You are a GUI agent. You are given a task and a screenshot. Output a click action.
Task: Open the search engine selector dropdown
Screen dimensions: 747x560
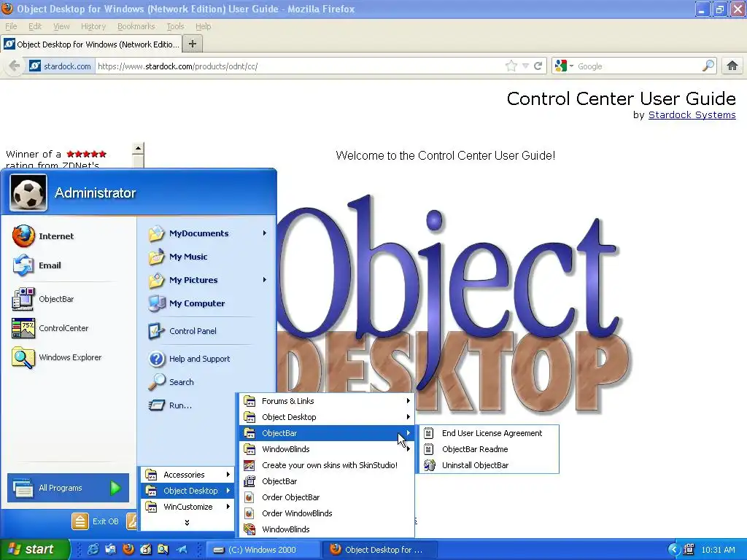(x=564, y=66)
